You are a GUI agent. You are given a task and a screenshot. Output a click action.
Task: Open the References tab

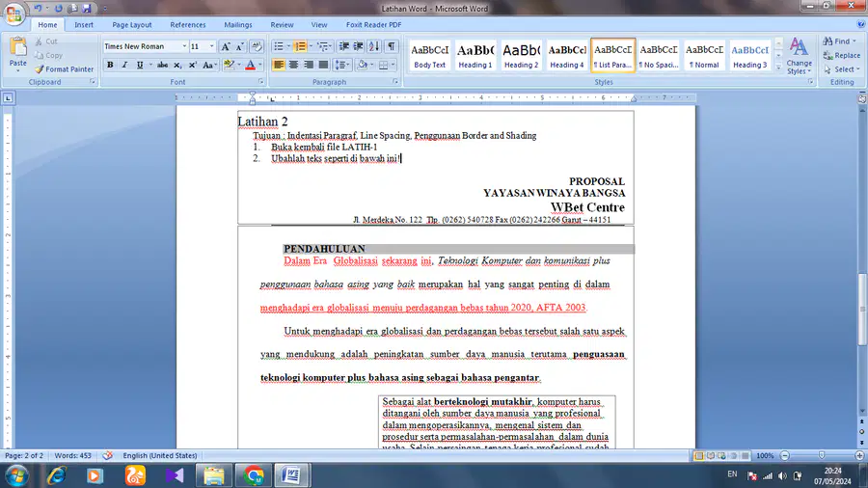pos(188,25)
